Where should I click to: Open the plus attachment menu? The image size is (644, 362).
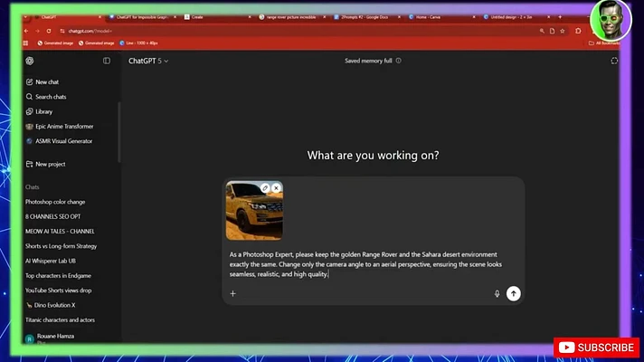pyautogui.click(x=232, y=293)
